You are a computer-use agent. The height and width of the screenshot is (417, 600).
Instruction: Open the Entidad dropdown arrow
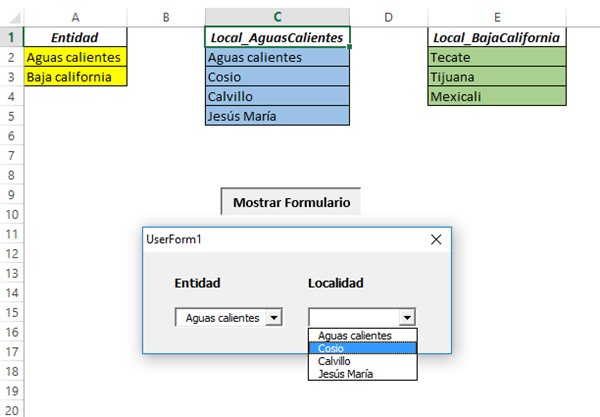(x=274, y=317)
